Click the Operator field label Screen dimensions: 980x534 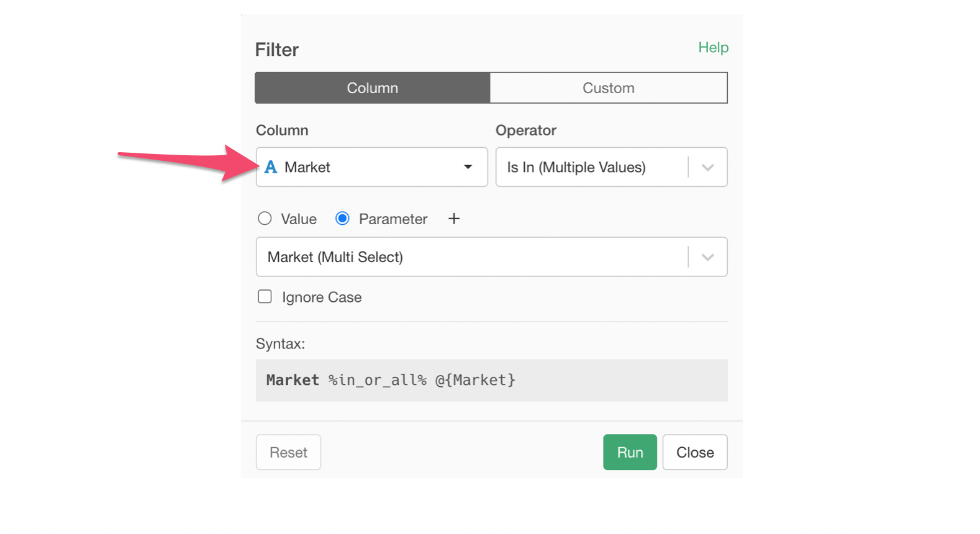[x=525, y=130]
